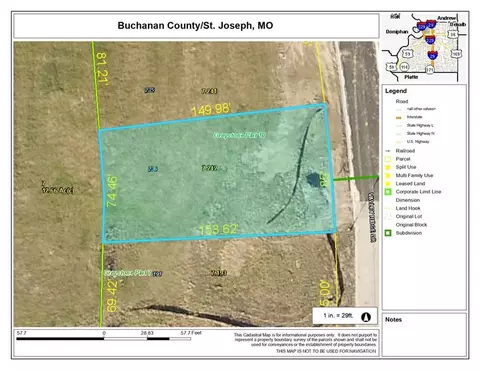Viewport: 480px width, 370px height.
Task: Click the Railroad legend symbol
Action: (388, 151)
